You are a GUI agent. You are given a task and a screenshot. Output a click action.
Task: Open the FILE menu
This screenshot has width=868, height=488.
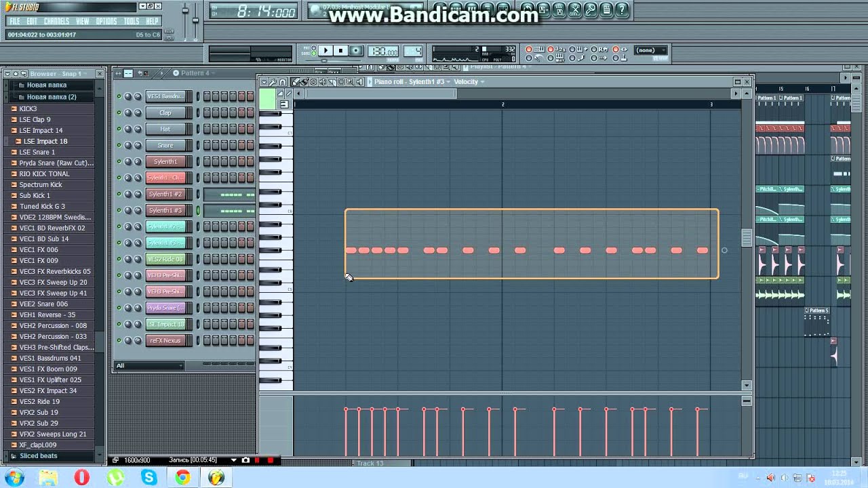(14, 22)
